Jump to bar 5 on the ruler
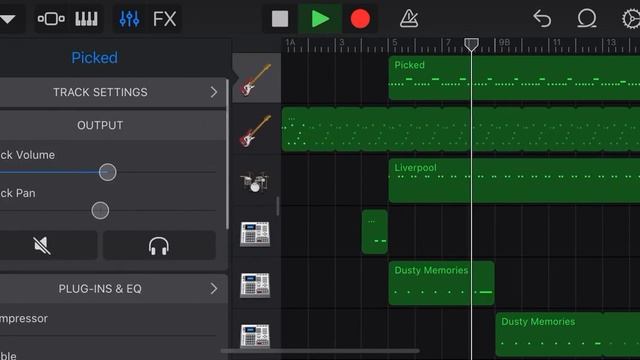 [395, 42]
